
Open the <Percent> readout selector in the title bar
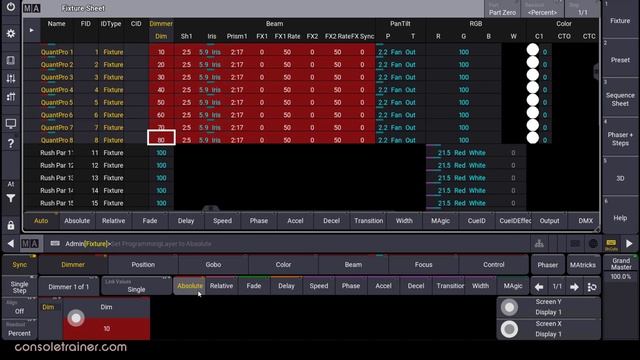click(x=542, y=9)
